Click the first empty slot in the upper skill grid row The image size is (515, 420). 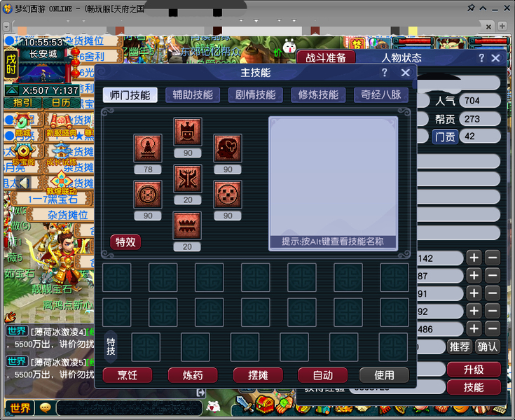(116, 277)
